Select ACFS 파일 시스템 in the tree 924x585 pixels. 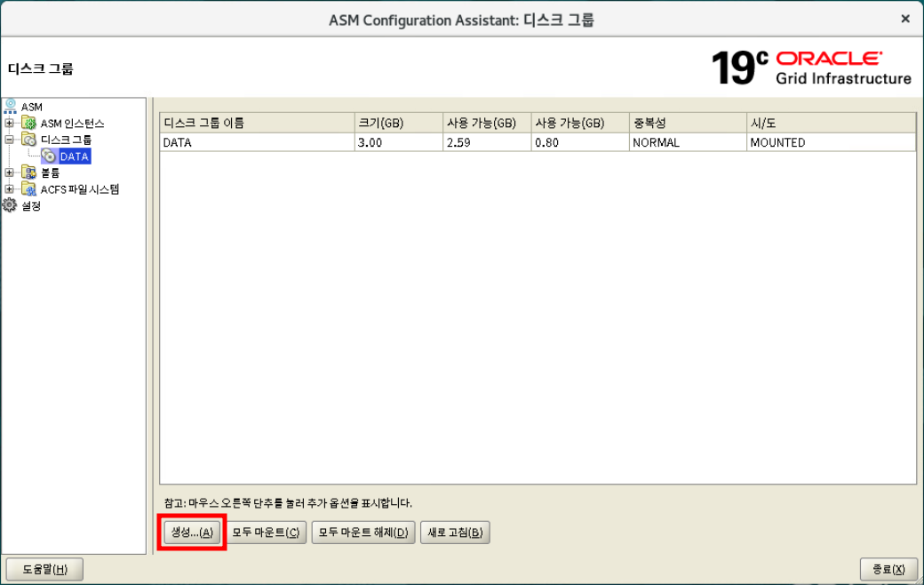click(80, 189)
